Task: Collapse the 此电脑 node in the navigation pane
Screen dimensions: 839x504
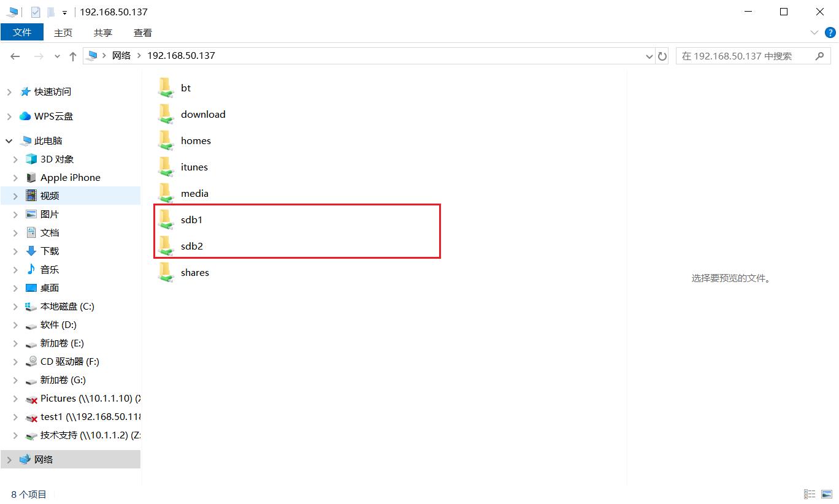Action: tap(9, 140)
